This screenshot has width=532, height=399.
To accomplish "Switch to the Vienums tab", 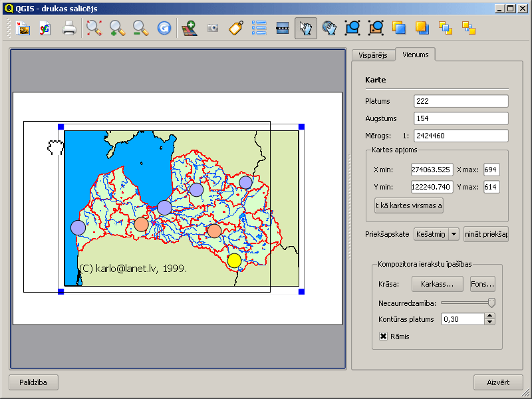I will [415, 55].
